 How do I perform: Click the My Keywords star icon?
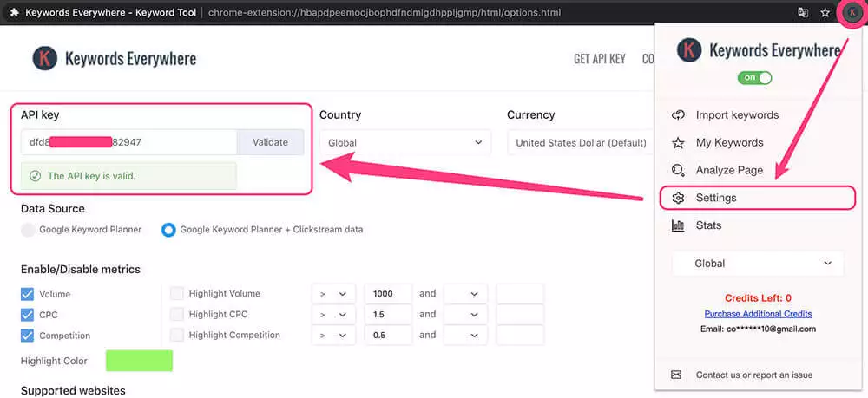point(678,143)
